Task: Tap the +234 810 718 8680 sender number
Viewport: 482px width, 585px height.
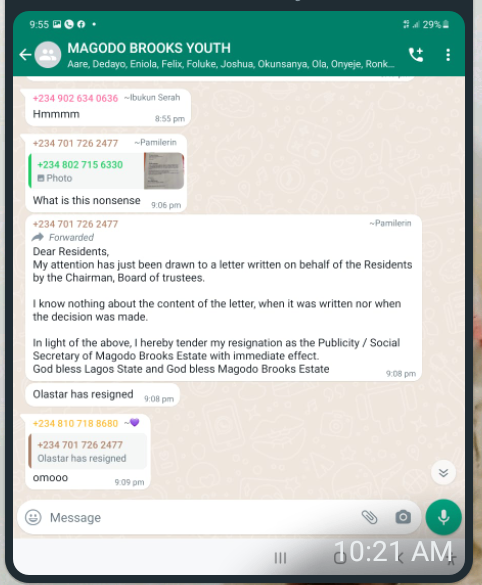Action: click(75, 423)
